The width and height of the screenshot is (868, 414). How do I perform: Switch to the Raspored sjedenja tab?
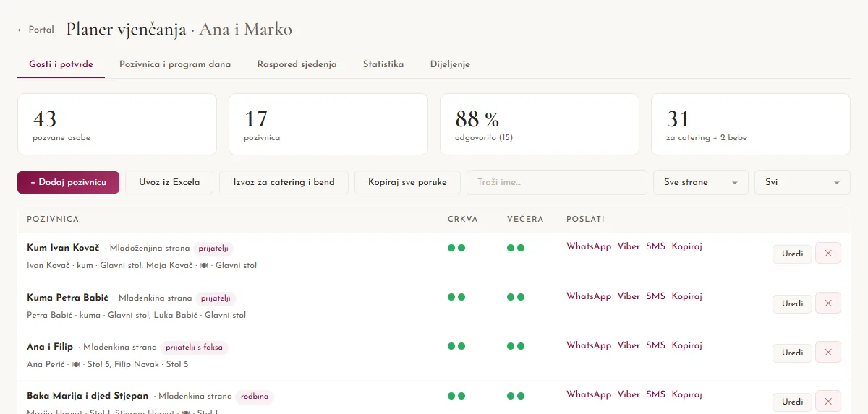[297, 64]
